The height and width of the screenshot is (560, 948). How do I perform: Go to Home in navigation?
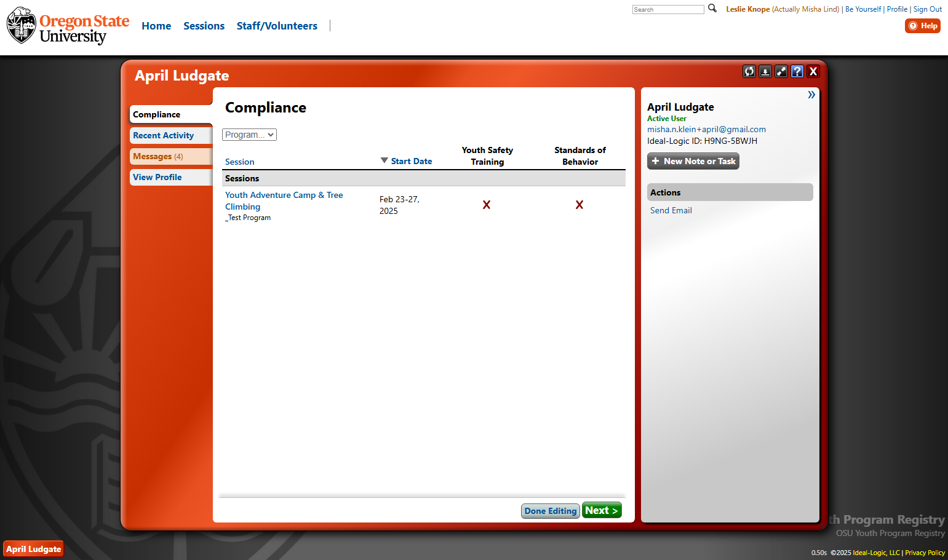coord(156,26)
